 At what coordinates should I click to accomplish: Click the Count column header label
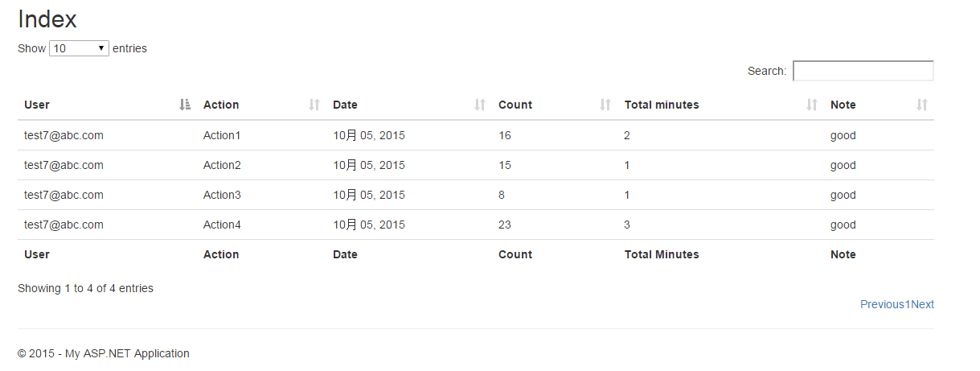tap(515, 105)
